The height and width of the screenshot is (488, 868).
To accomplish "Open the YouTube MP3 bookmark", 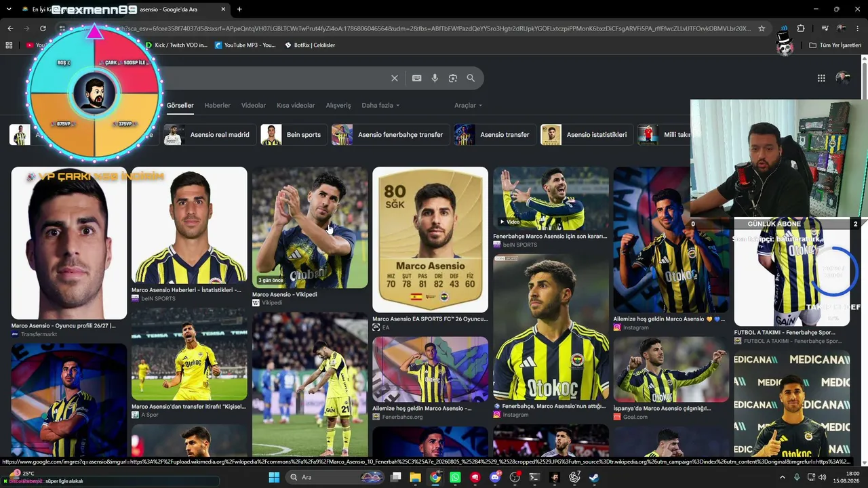I will 245,45.
